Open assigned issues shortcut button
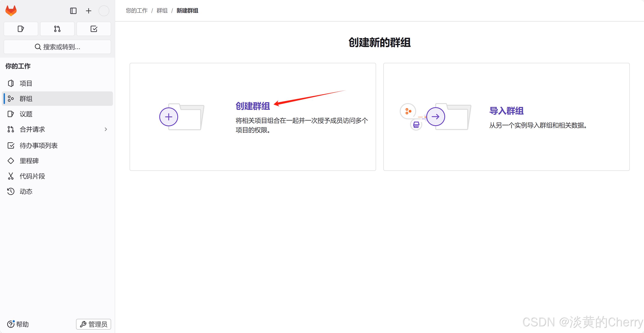Viewport: 644px width, 333px height. coord(21,29)
